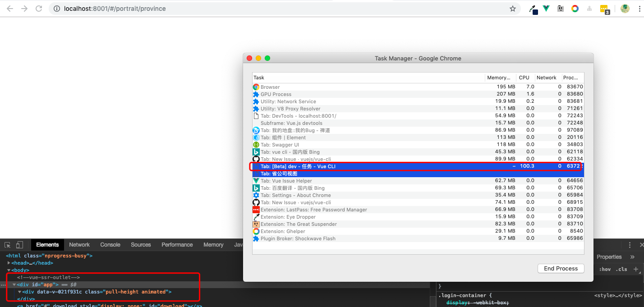Viewport: 644px width, 307px height.
Task: Collapse the pull-height animated div node
Action: pos(20,292)
